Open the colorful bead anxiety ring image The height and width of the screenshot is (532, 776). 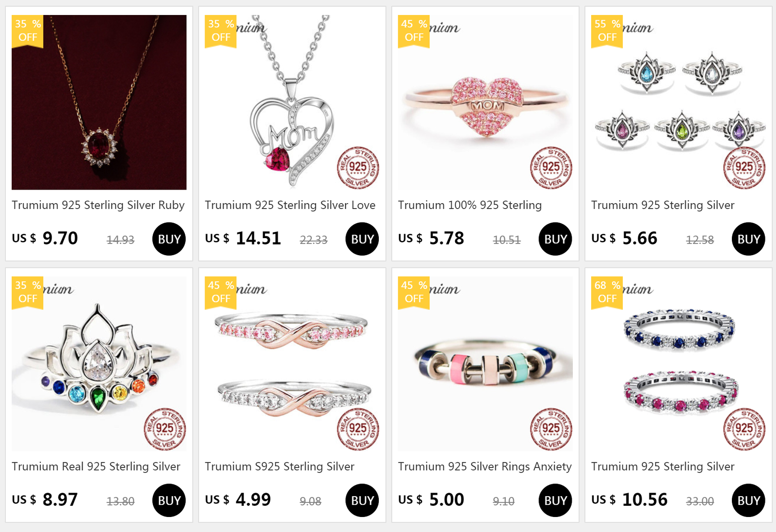[485, 364]
